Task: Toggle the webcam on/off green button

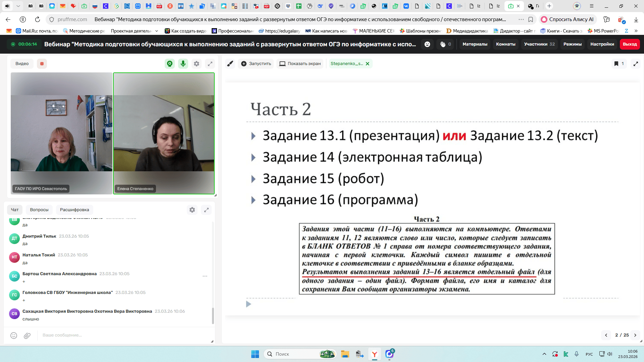Action: 170,64
